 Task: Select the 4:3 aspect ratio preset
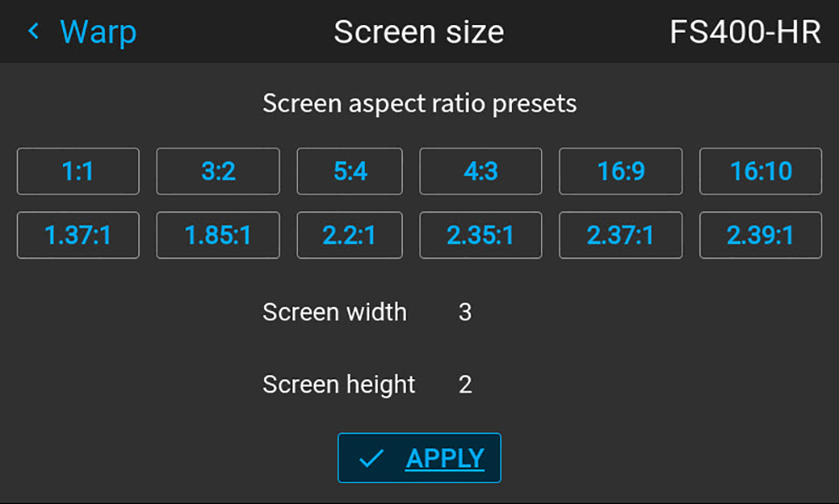(x=481, y=171)
